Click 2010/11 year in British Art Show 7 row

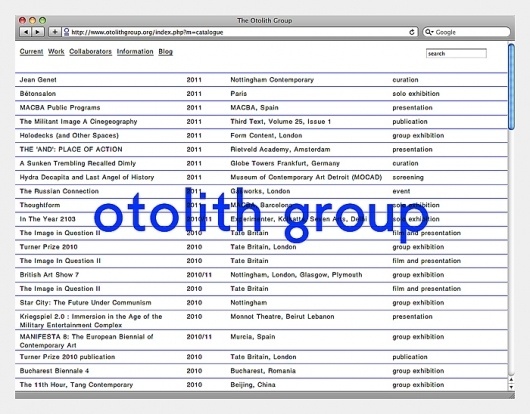199,275
